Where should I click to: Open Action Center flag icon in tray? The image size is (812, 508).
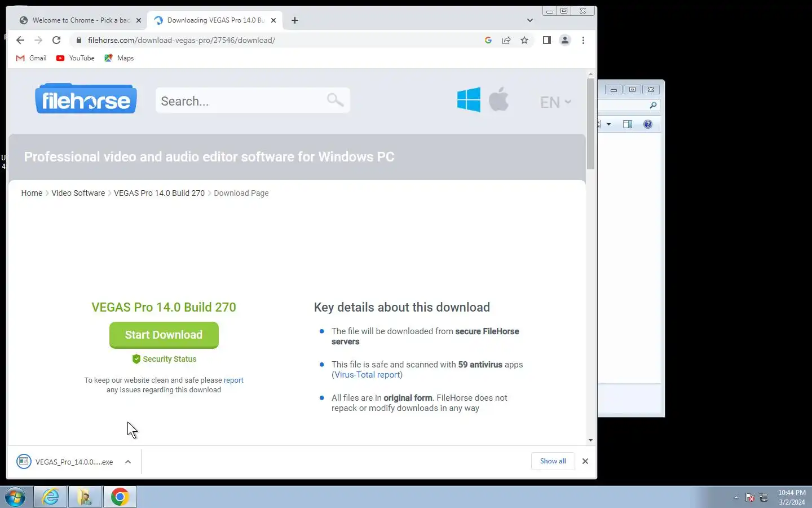[750, 497]
